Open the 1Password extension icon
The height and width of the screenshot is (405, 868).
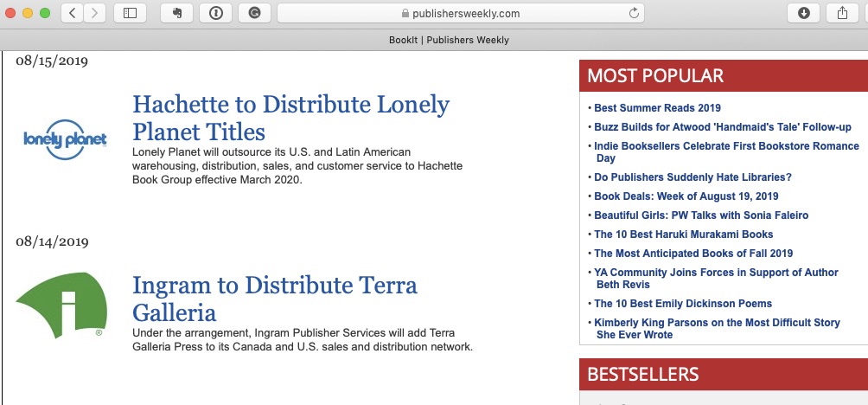tap(215, 13)
